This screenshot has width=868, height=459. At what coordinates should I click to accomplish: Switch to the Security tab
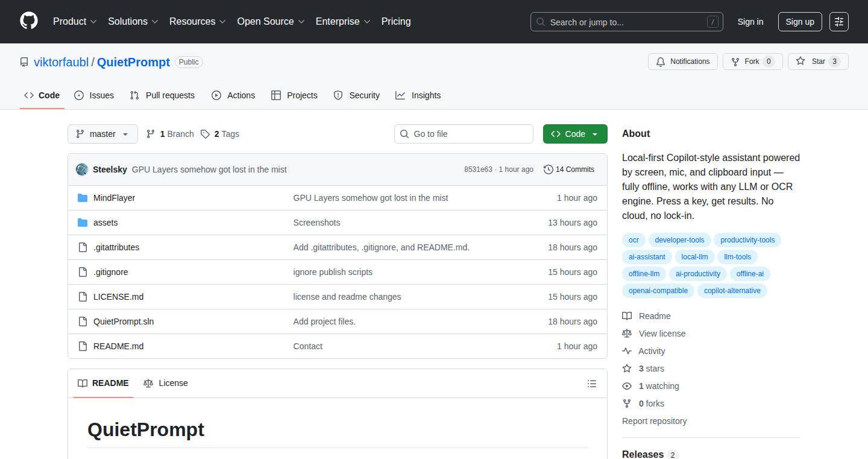click(x=356, y=95)
